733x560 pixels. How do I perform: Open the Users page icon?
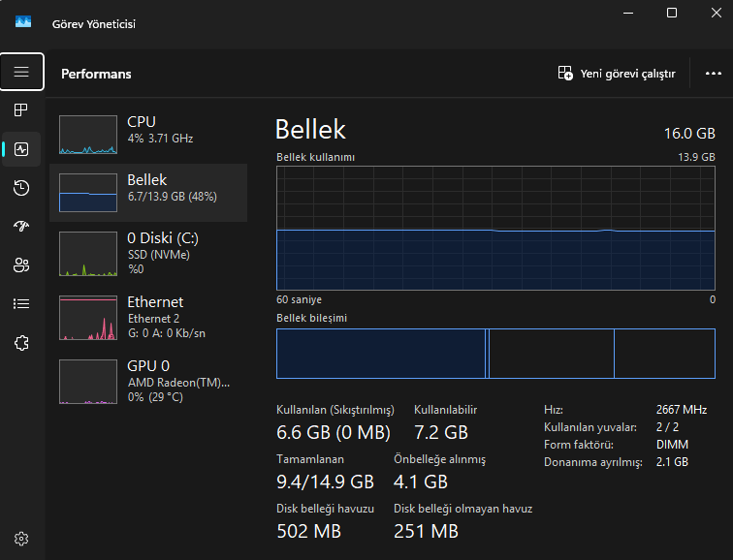pos(21,264)
